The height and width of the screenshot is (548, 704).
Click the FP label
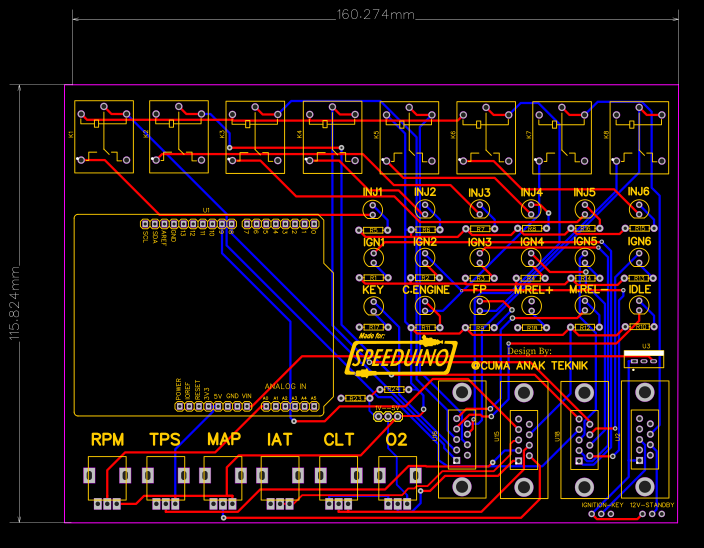[x=479, y=289]
